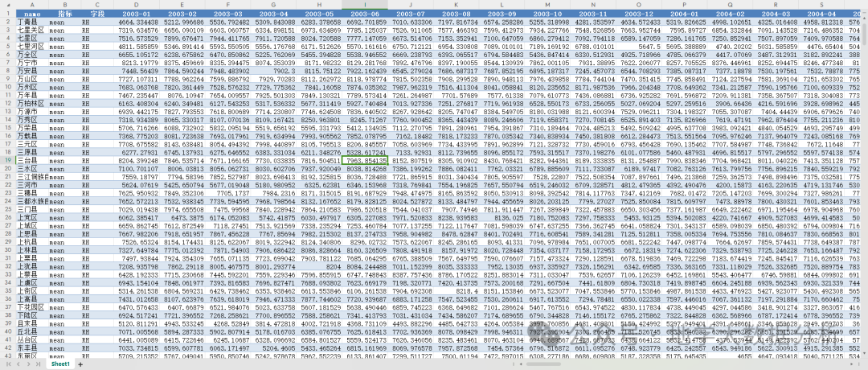Image resolution: width=868 pixels, height=370 pixels.
Task: Select column G header
Action: tap(273, 5)
